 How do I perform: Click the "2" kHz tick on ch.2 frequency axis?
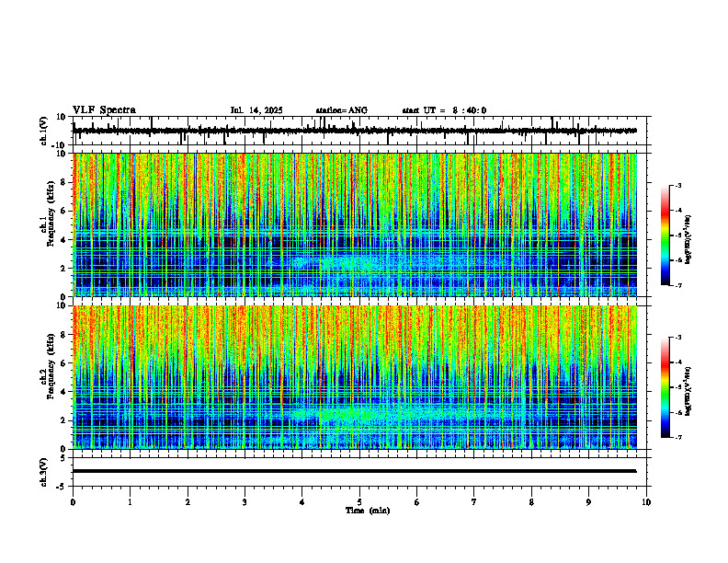[x=64, y=420]
